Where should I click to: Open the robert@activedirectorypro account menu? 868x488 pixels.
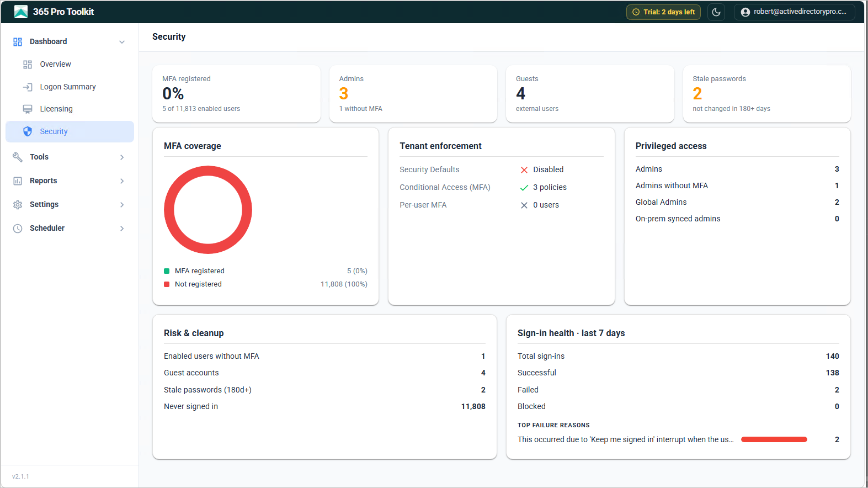click(x=795, y=12)
